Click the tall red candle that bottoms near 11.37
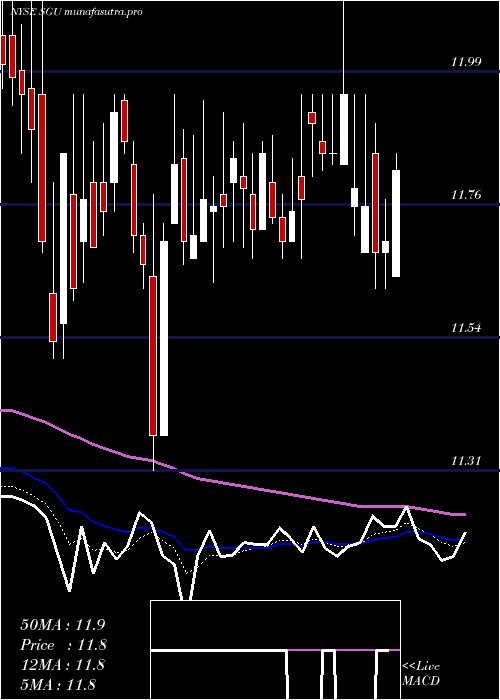This screenshot has height=700, width=500. (x=153, y=356)
